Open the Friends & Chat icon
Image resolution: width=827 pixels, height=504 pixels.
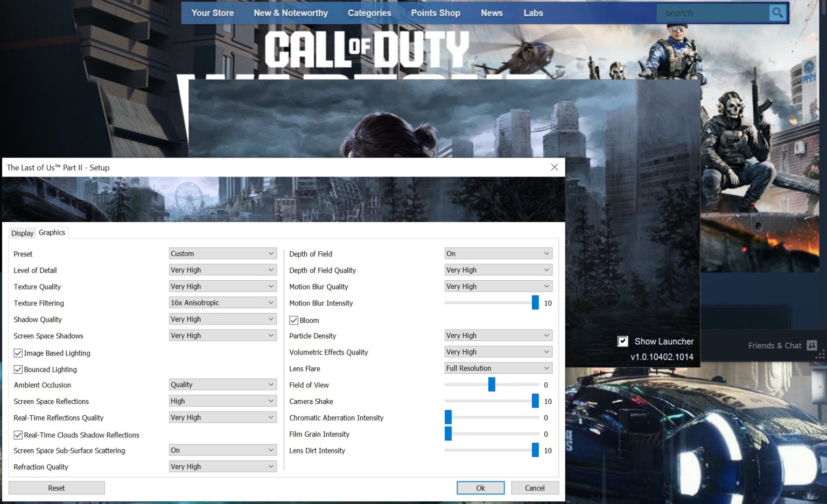coord(812,345)
